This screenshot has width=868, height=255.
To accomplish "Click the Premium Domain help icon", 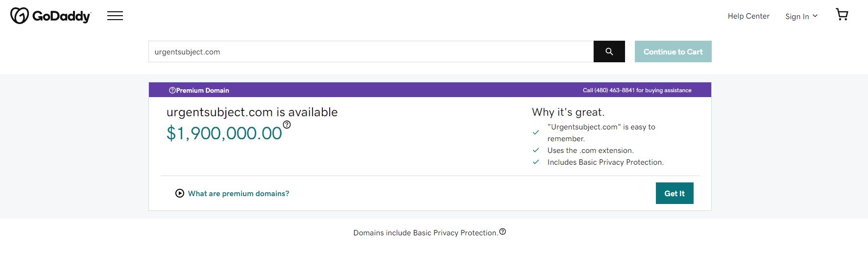I will coord(172,90).
